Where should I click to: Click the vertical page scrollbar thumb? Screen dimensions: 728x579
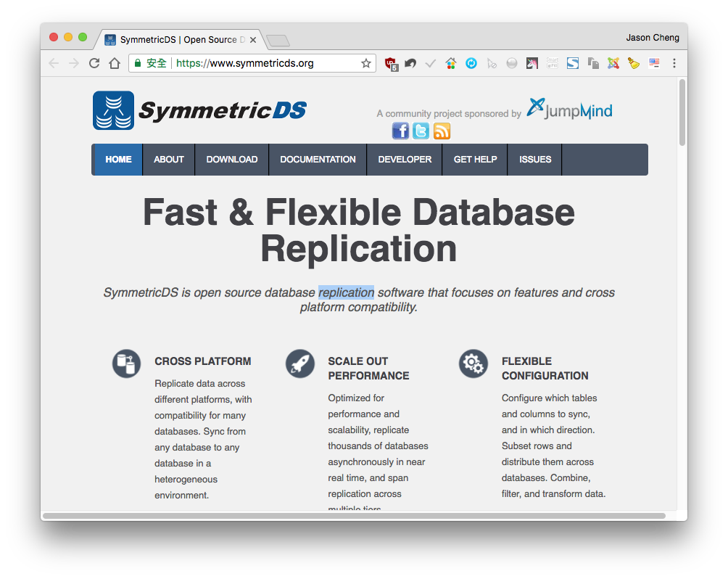tap(682, 112)
